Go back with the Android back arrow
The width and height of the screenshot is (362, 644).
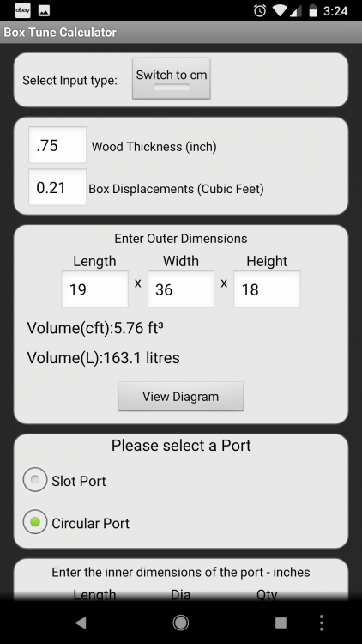tap(81, 623)
